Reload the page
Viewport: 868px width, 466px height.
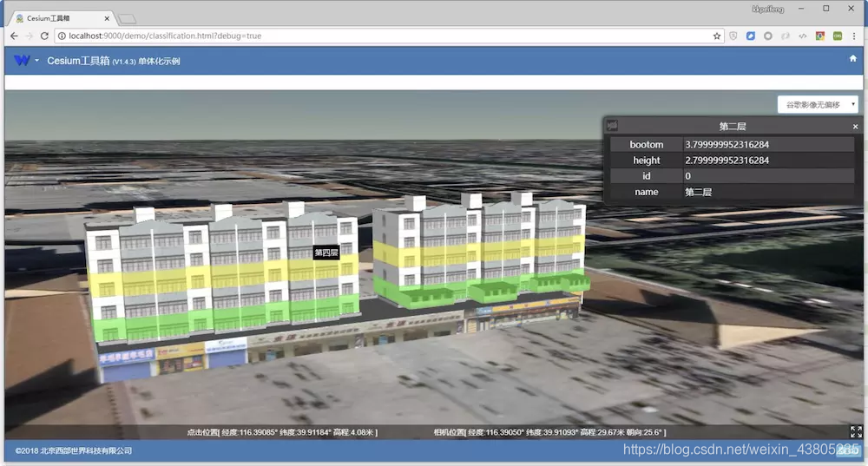tap(44, 36)
